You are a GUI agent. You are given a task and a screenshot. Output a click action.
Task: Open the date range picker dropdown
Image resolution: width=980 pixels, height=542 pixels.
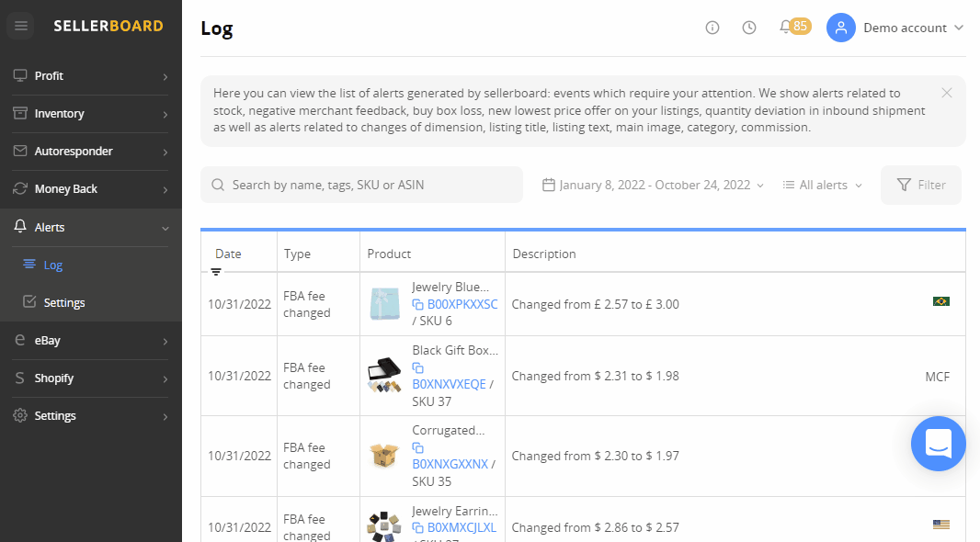pyautogui.click(x=654, y=185)
